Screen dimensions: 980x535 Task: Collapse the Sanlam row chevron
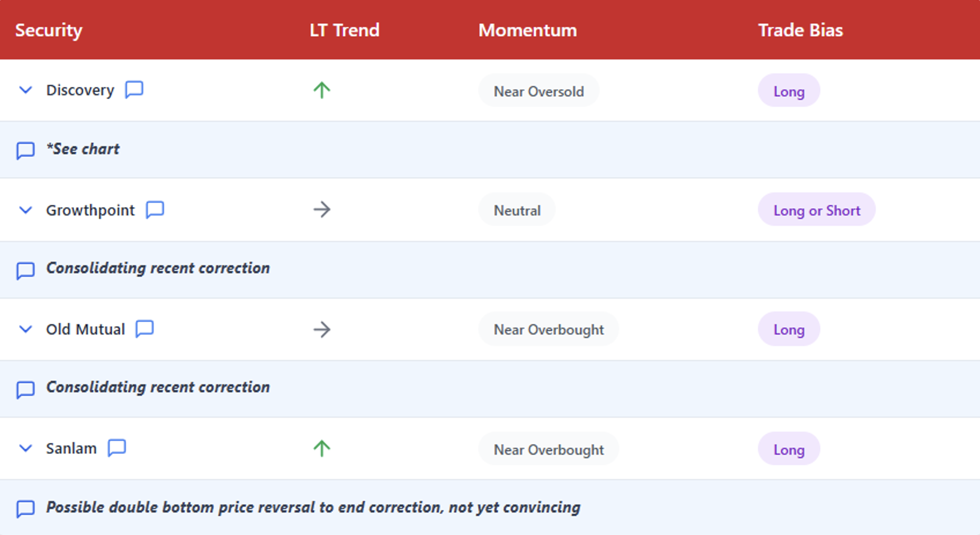26,448
